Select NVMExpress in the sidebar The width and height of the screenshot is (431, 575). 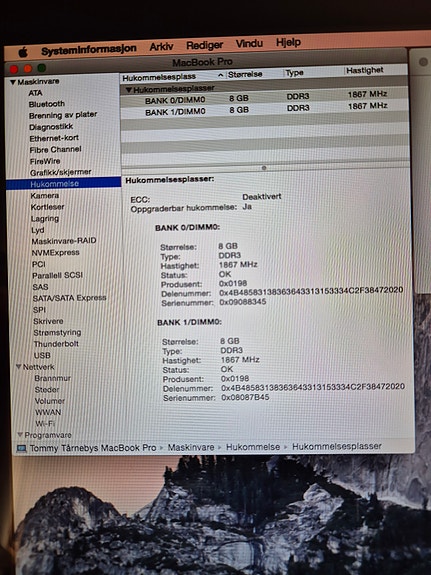click(55, 252)
